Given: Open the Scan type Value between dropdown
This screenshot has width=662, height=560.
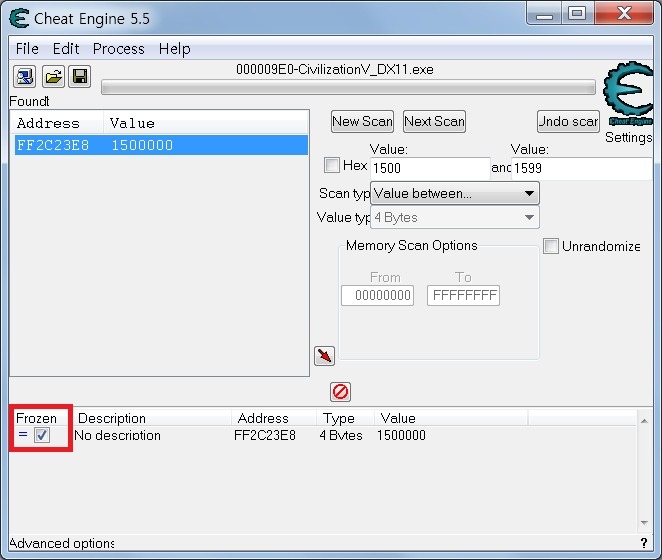Looking at the screenshot, I should point(455,193).
